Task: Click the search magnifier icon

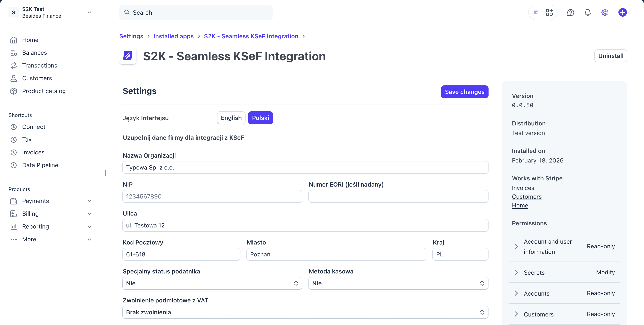Action: click(x=127, y=12)
